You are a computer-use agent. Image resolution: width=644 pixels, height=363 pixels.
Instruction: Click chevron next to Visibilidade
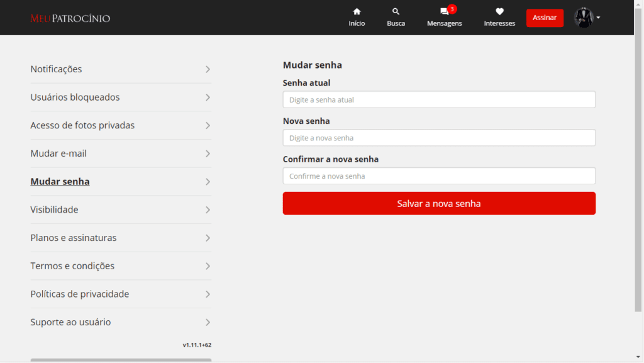[x=208, y=210]
